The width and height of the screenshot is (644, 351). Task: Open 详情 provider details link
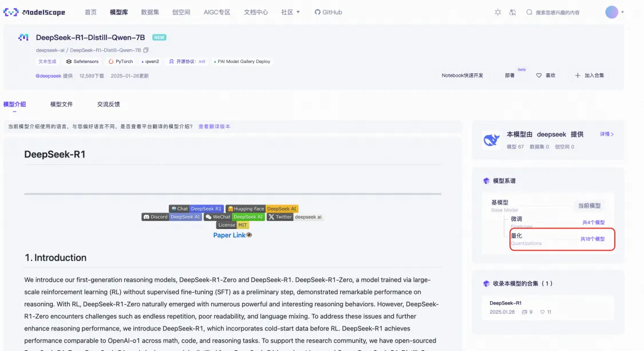pyautogui.click(x=607, y=135)
